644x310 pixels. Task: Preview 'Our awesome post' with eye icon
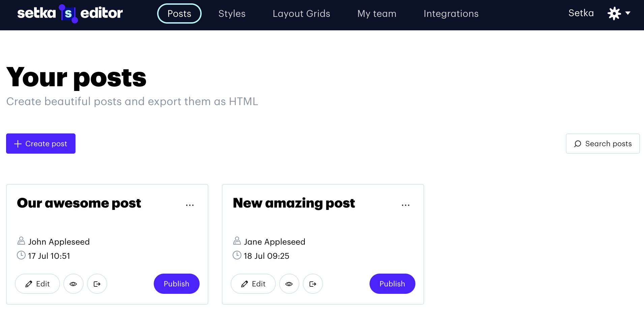73,284
